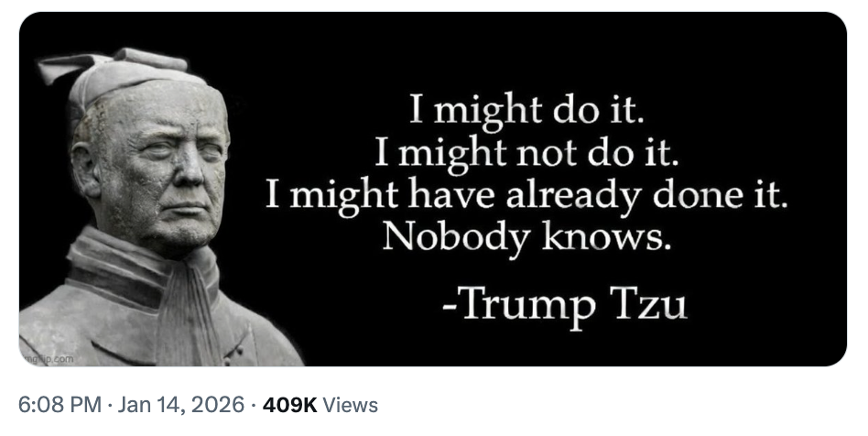
Task: Click the line 'I might not do it.'
Action: [526, 154]
